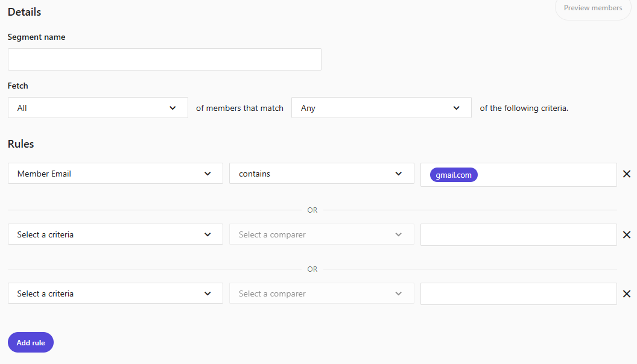Delete the second rule using its X icon
The height and width of the screenshot is (364, 637).
(627, 235)
